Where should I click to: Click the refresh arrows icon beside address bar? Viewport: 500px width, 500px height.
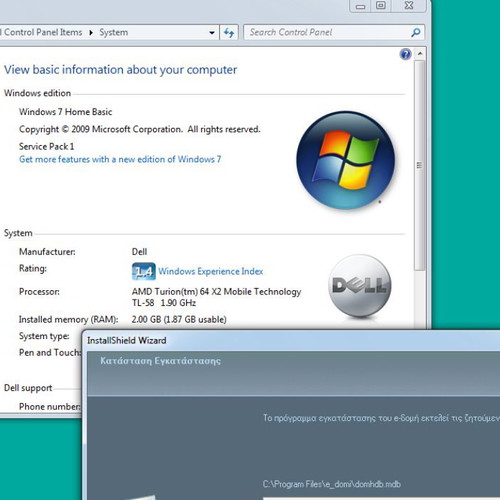(229, 33)
